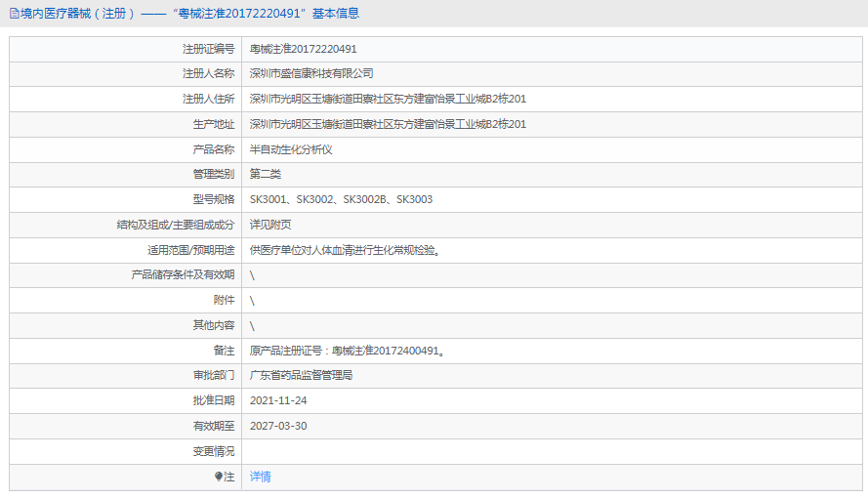Select remark 原产品注册证号：粤械注准20172400491
Viewport: 868px width, 499px height.
[x=347, y=351]
